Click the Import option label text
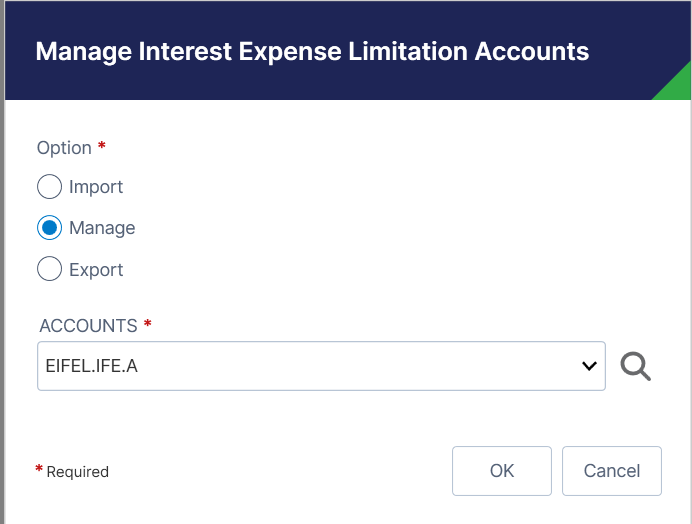The height and width of the screenshot is (524, 692). (96, 187)
